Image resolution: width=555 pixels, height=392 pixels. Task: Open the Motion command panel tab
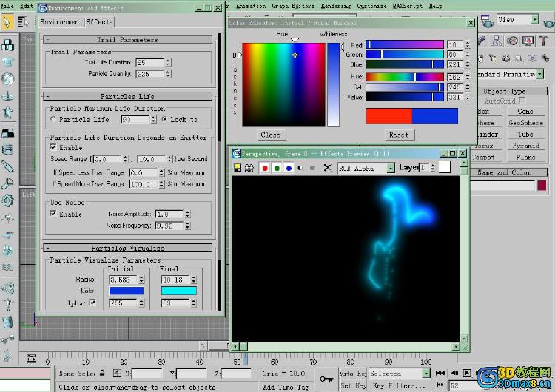512,41
